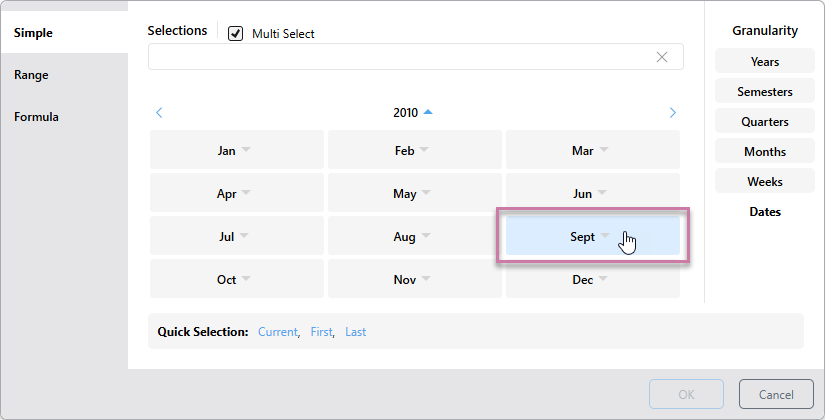Set granularity to Years
This screenshot has height=420, width=825.
(x=765, y=62)
